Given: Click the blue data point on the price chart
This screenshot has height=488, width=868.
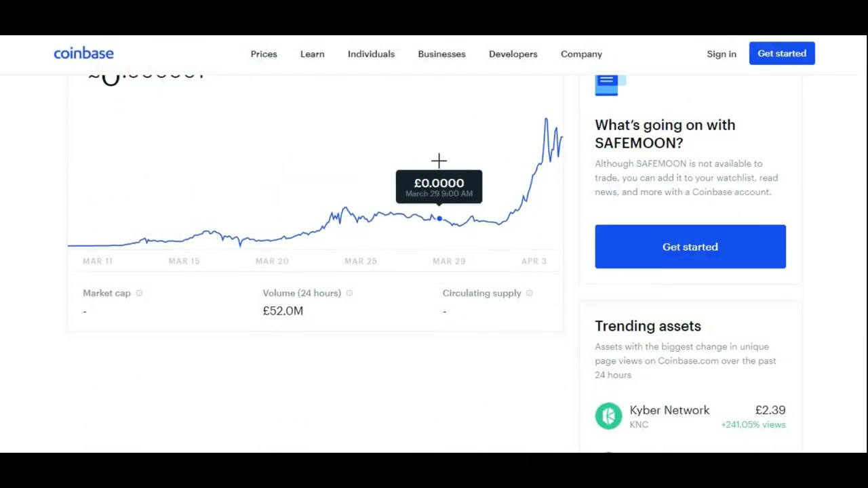Looking at the screenshot, I should coord(439,218).
